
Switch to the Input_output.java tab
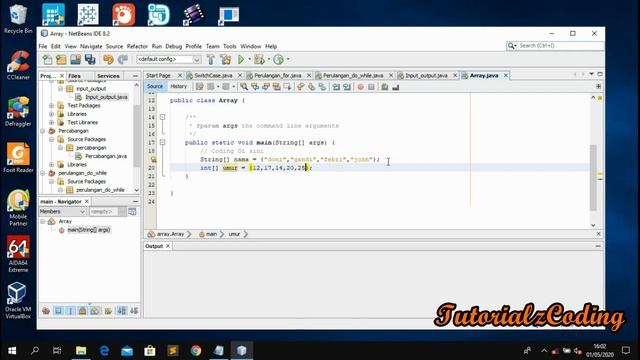426,76
